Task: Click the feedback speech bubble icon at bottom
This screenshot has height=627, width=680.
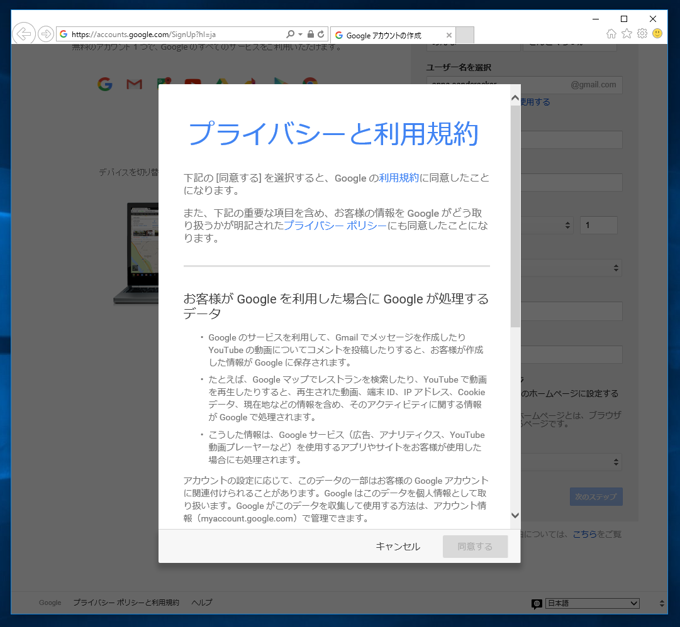Action: pyautogui.click(x=536, y=604)
